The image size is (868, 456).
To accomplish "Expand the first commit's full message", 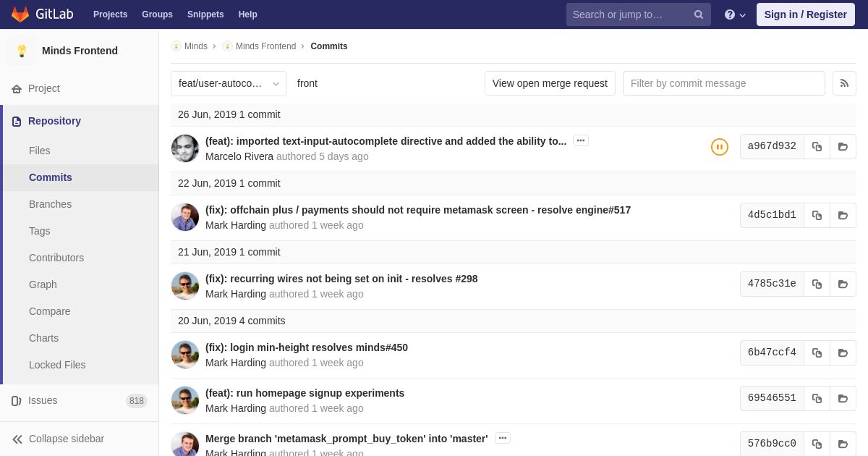I will pyautogui.click(x=581, y=140).
